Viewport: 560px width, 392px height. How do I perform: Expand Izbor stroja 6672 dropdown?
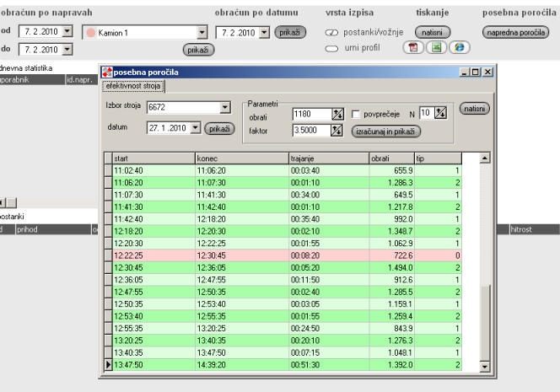(225, 107)
